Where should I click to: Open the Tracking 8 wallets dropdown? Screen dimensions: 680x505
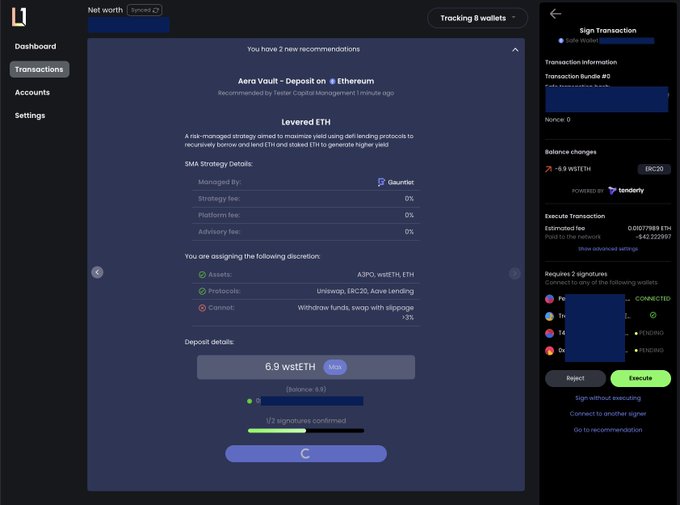point(477,18)
